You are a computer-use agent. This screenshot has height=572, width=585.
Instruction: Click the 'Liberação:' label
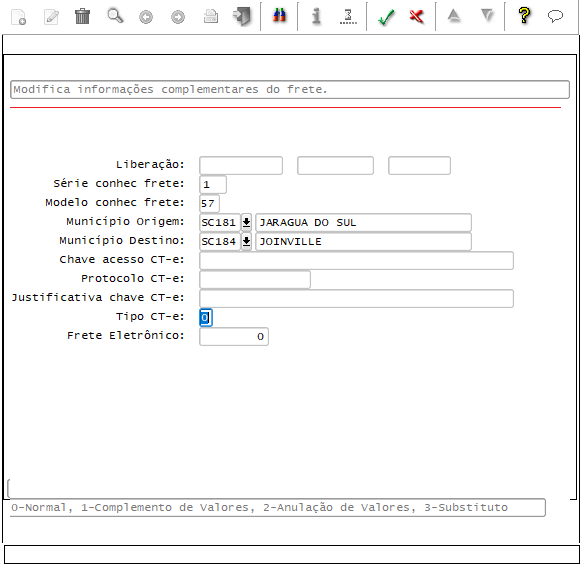[150, 165]
